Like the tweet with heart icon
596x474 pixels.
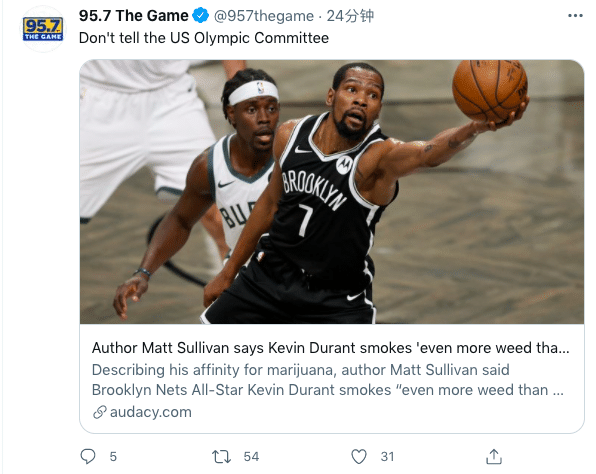(358, 457)
